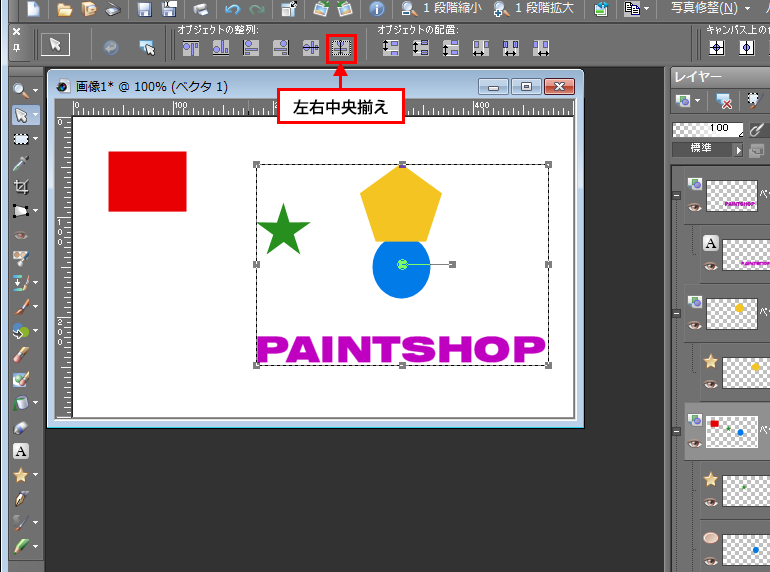The height and width of the screenshot is (572, 770).
Task: Click the Resize image icon in top toolbar
Action: pyautogui.click(x=289, y=9)
